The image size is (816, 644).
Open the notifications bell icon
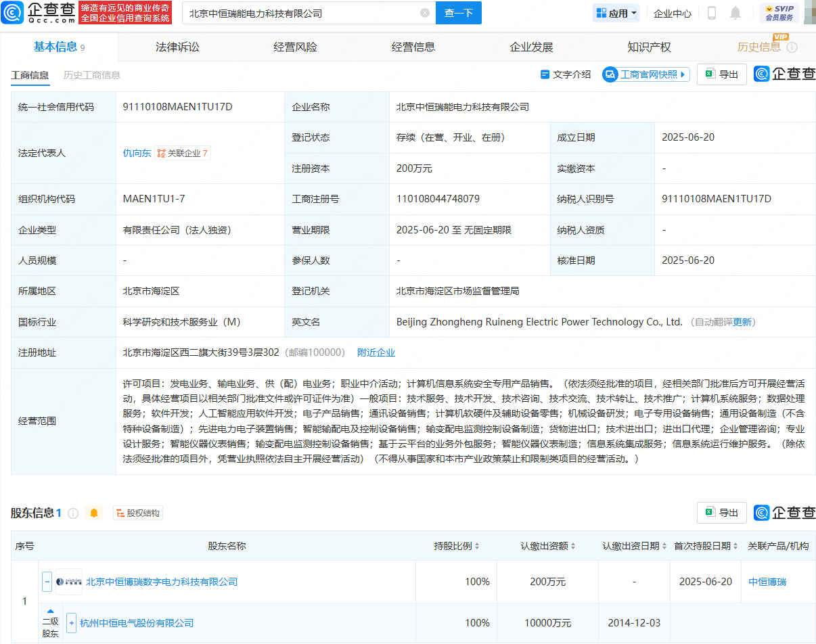(735, 13)
